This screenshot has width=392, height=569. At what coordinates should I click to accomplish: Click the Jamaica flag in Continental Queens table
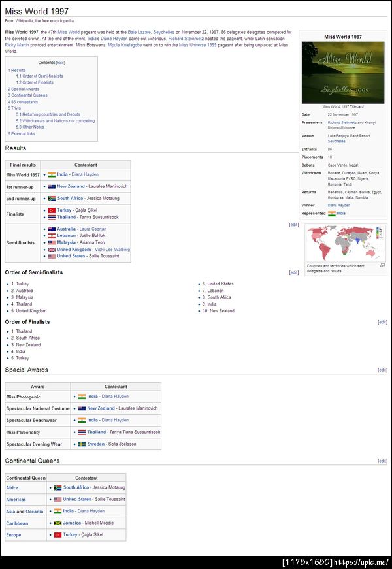tap(57, 523)
